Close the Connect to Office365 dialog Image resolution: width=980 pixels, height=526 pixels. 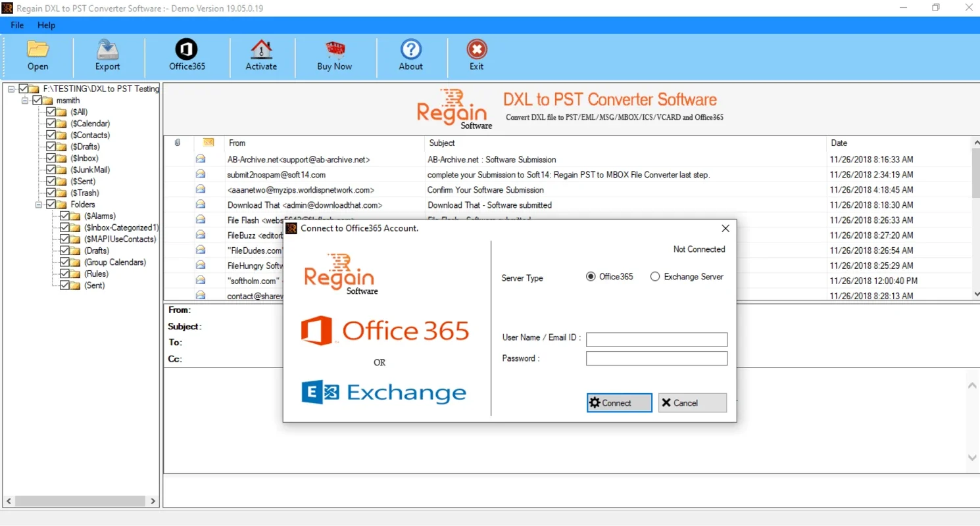click(x=725, y=228)
